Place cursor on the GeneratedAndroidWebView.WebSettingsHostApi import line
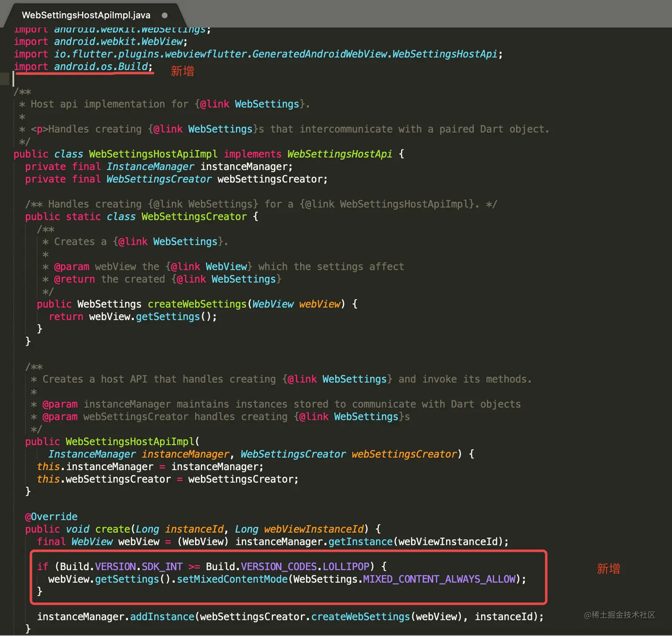Screen dimensions: 672x636 (258, 54)
